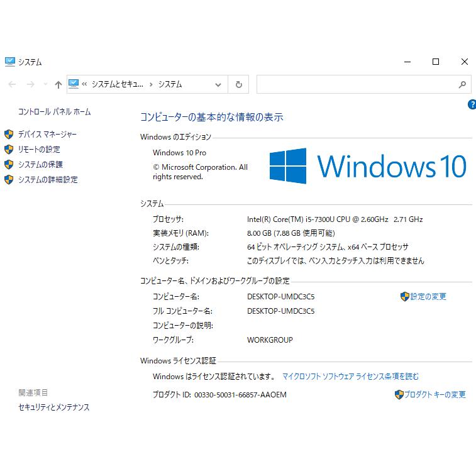
Task: Click the shield icon beside 設定の変更
Action: coord(405,297)
